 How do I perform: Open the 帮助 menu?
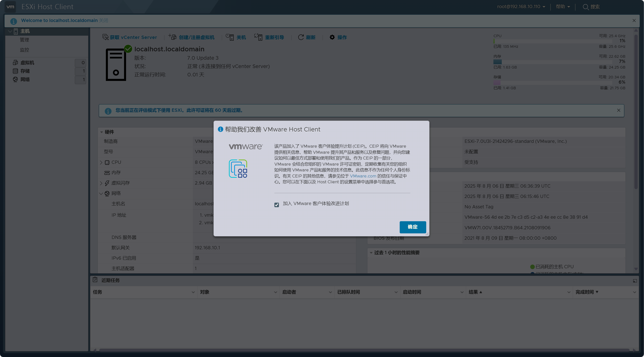(563, 6)
